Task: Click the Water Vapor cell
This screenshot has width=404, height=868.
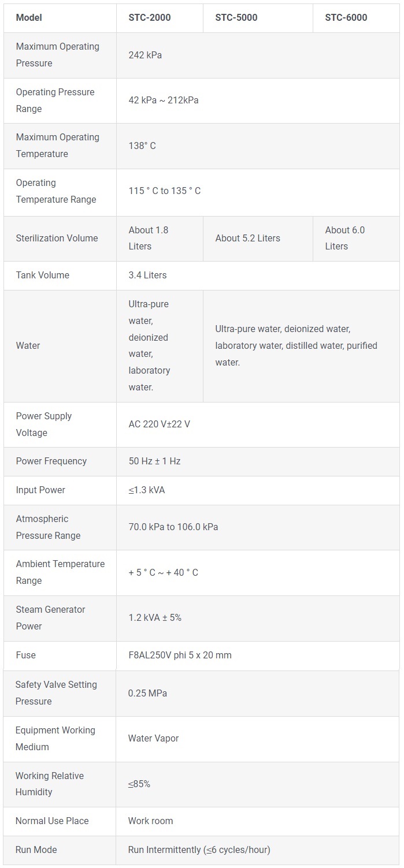Action: pos(153,738)
